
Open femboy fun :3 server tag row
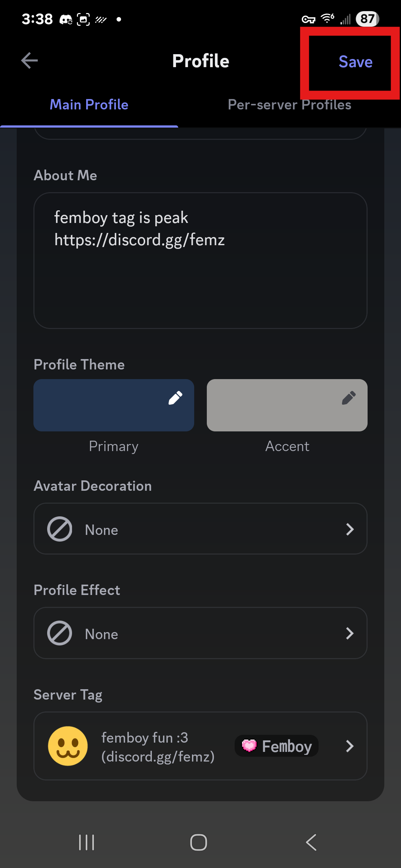click(x=200, y=746)
